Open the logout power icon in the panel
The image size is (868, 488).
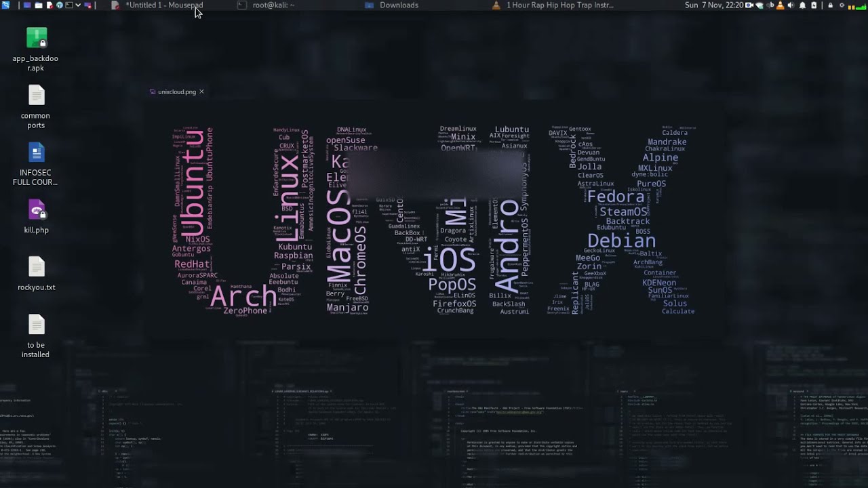842,5
